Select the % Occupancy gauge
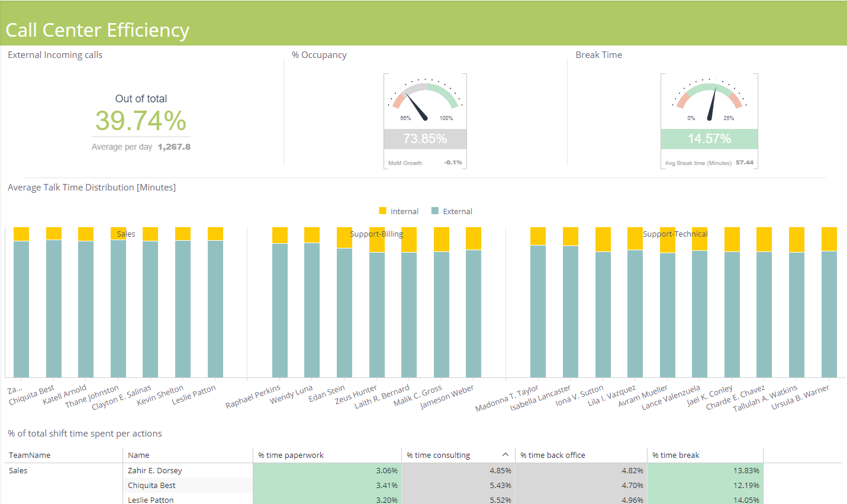This screenshot has height=504, width=847. 425,101
